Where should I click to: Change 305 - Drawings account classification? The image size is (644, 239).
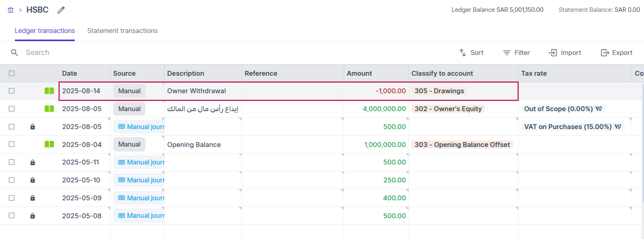click(439, 91)
